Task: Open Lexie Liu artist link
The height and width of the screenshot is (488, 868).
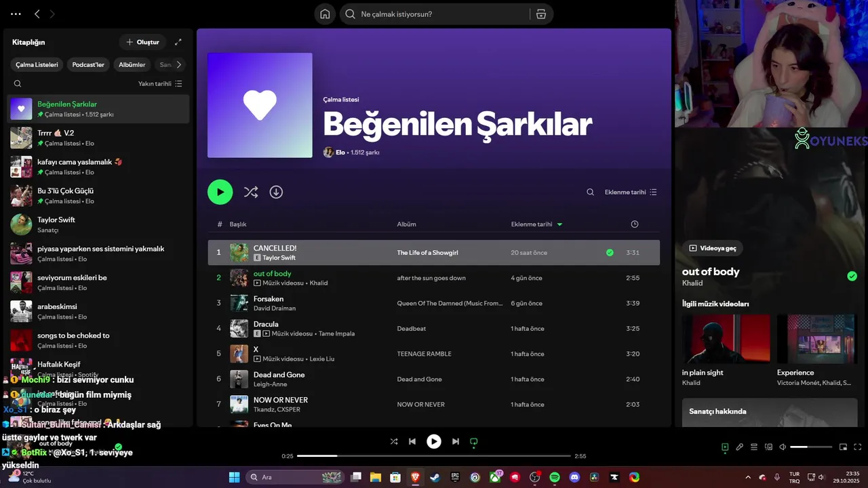Action: [x=322, y=359]
